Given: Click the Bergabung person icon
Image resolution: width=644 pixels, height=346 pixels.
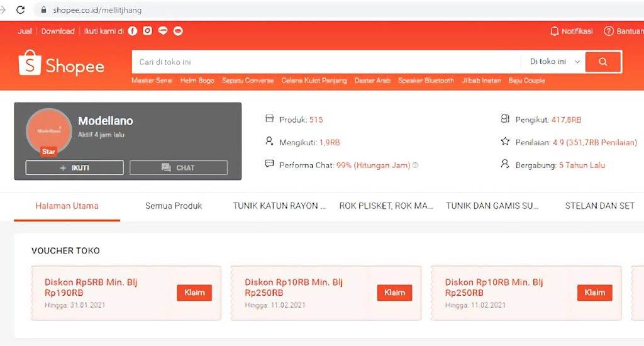Looking at the screenshot, I should pyautogui.click(x=505, y=164).
